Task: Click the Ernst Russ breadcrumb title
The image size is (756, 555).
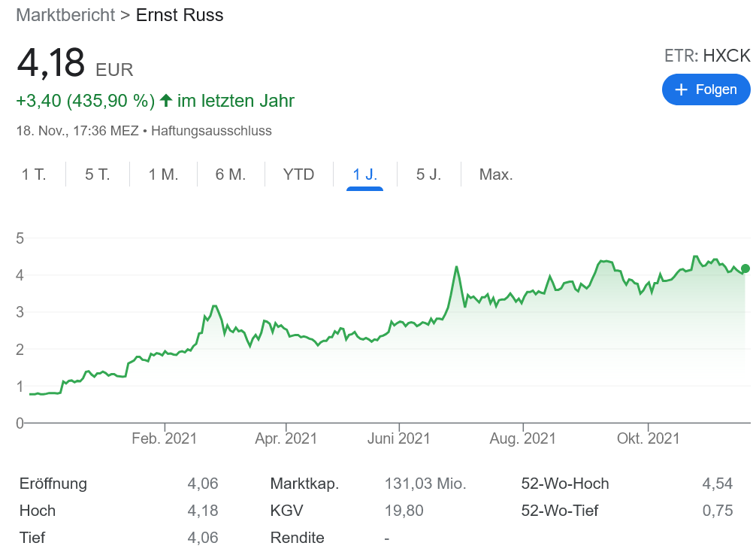Action: click(x=180, y=15)
